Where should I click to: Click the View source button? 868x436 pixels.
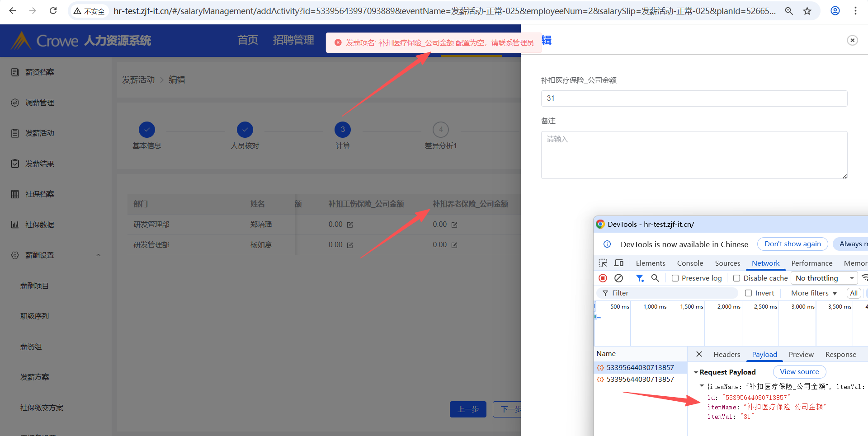pyautogui.click(x=799, y=372)
